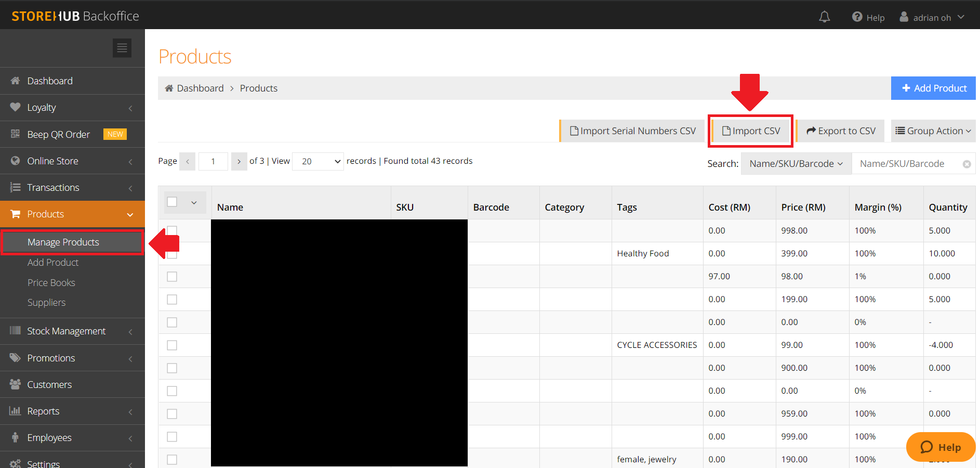
Task: Collapse the Products submenu chevron
Action: 130,215
